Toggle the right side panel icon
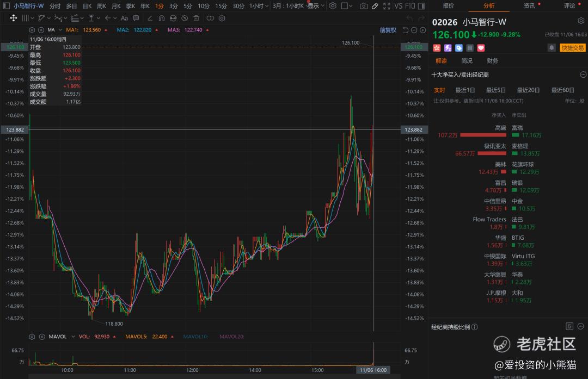The height and width of the screenshot is (379, 588). coord(421,6)
